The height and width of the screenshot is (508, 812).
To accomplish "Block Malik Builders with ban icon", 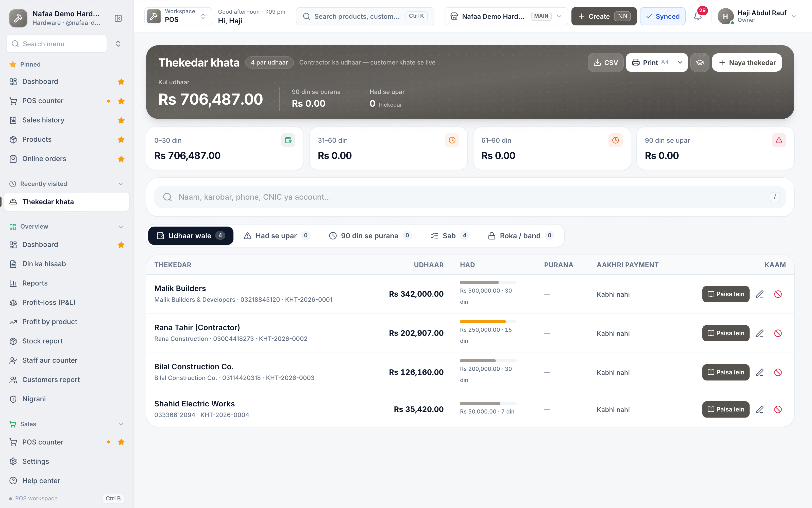I will [x=778, y=294].
